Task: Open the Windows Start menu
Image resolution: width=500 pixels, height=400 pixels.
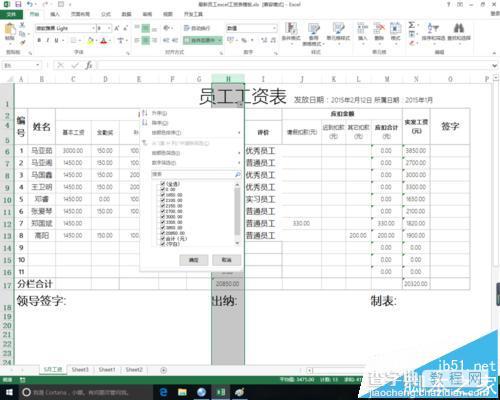Action: point(9,392)
